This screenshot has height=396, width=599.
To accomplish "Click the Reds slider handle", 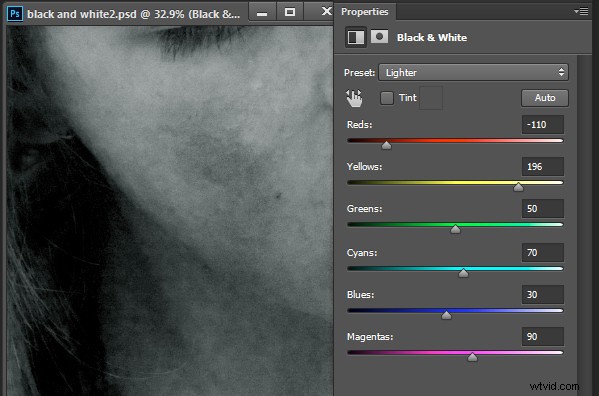I will (x=386, y=145).
